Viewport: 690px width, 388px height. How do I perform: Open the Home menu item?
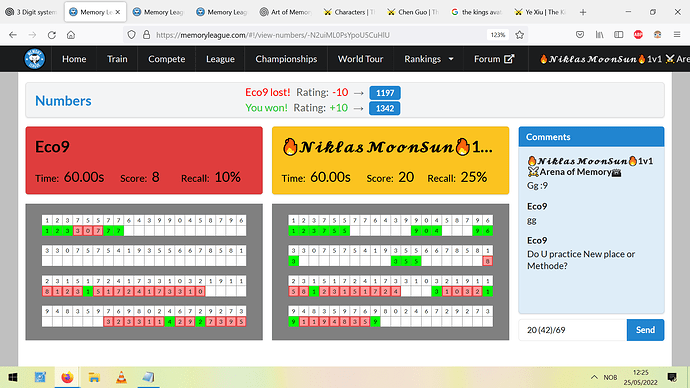pos(74,59)
